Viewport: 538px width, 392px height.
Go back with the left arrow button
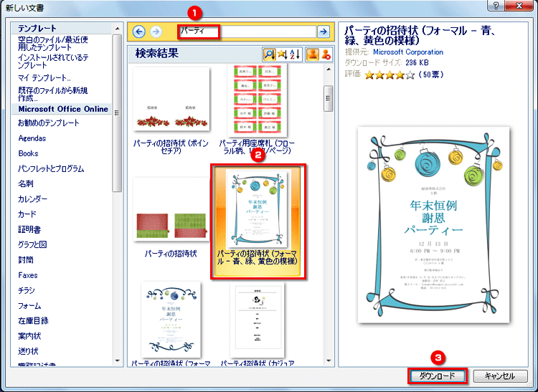click(138, 32)
